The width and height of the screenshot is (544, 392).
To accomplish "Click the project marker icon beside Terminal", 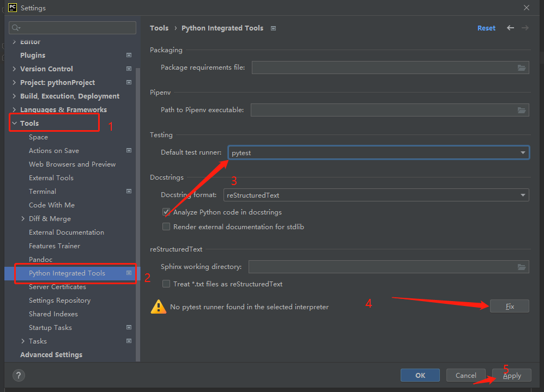I will click(129, 191).
